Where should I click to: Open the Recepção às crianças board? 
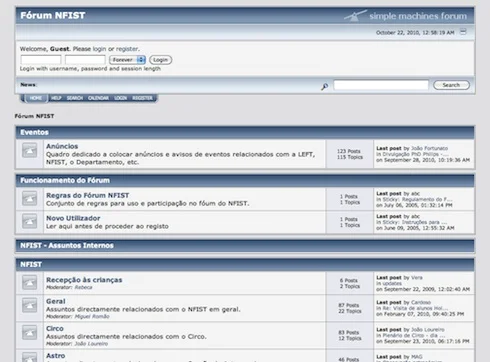pyautogui.click(x=84, y=280)
